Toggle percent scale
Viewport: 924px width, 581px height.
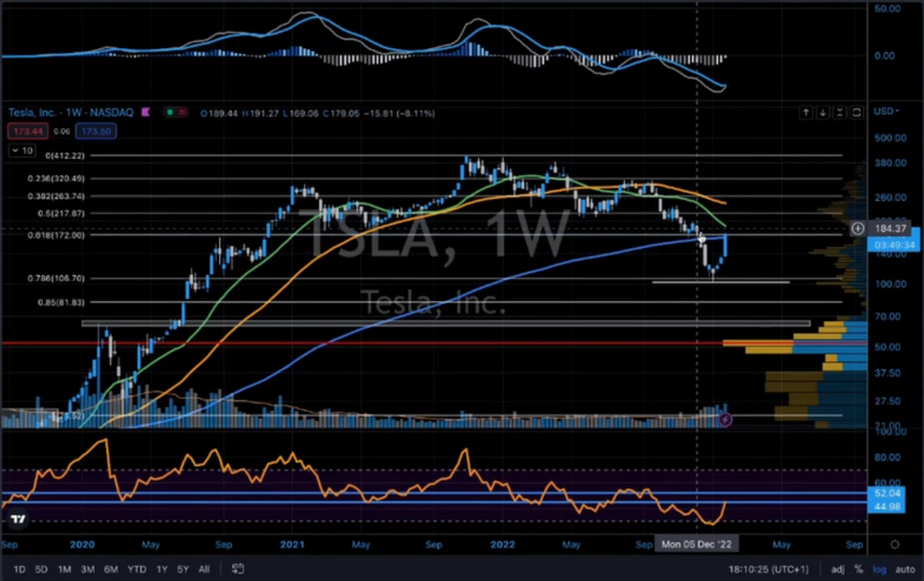[858, 569]
